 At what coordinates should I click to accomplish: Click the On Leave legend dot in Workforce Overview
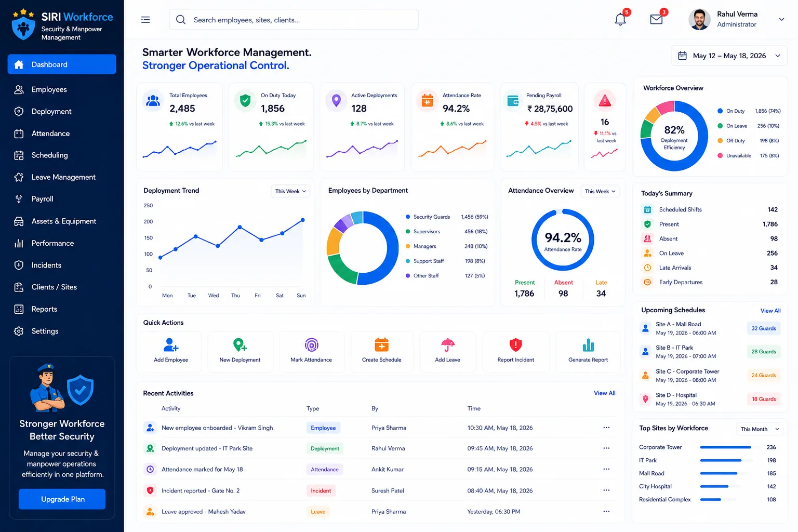(720, 126)
